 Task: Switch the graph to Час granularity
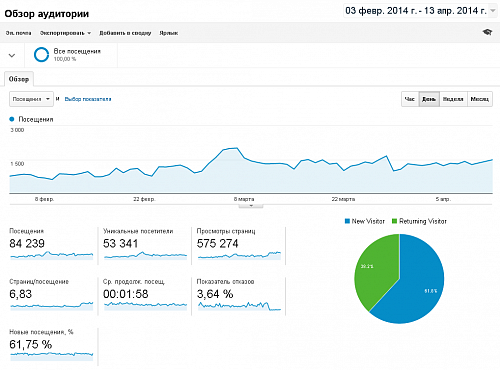(x=410, y=99)
